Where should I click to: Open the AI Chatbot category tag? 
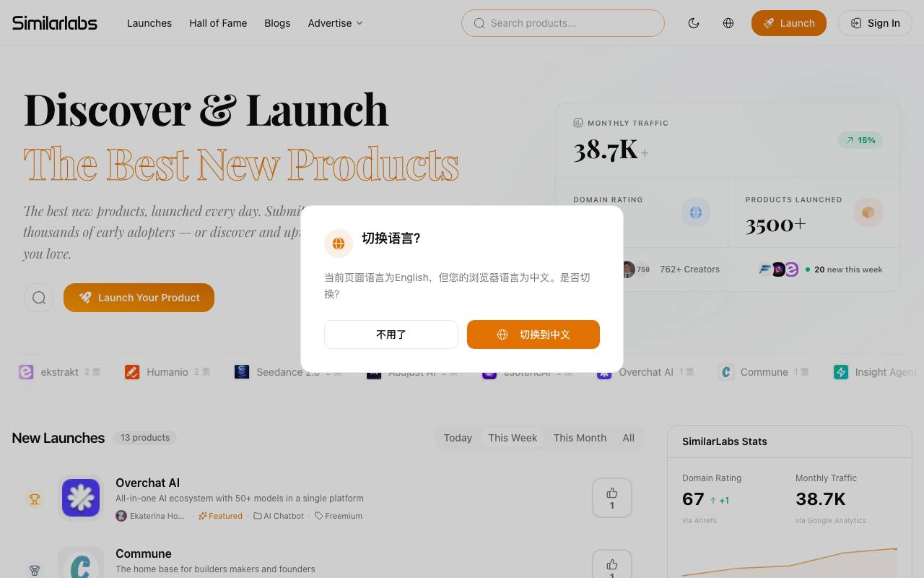(279, 516)
